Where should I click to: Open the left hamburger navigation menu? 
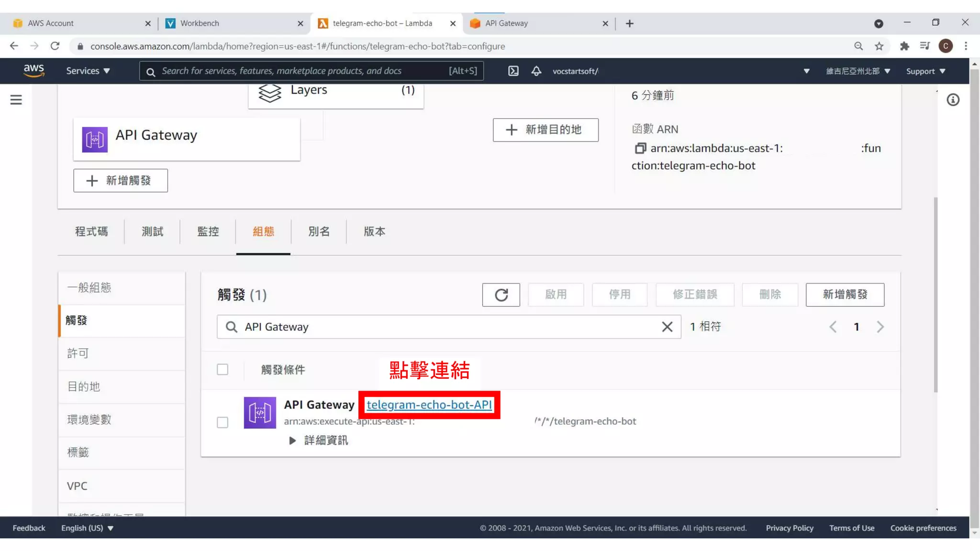(x=16, y=99)
